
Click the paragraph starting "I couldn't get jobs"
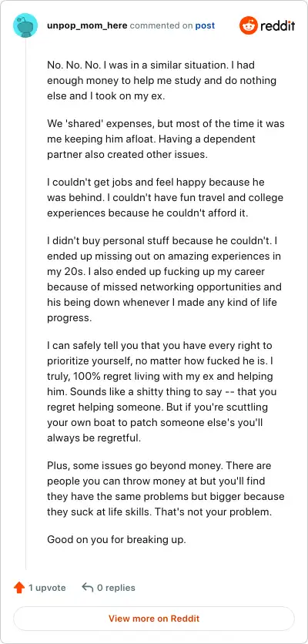(165, 197)
